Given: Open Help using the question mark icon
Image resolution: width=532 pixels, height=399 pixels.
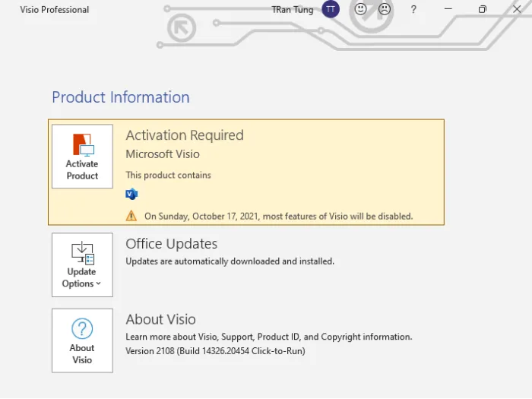Looking at the screenshot, I should coord(413,9).
